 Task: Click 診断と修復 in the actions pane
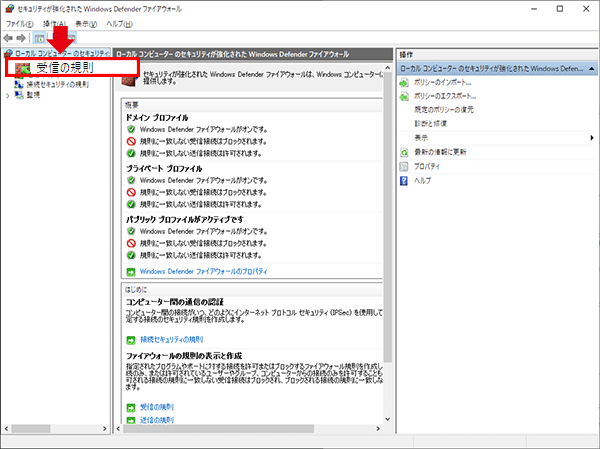(x=430, y=124)
